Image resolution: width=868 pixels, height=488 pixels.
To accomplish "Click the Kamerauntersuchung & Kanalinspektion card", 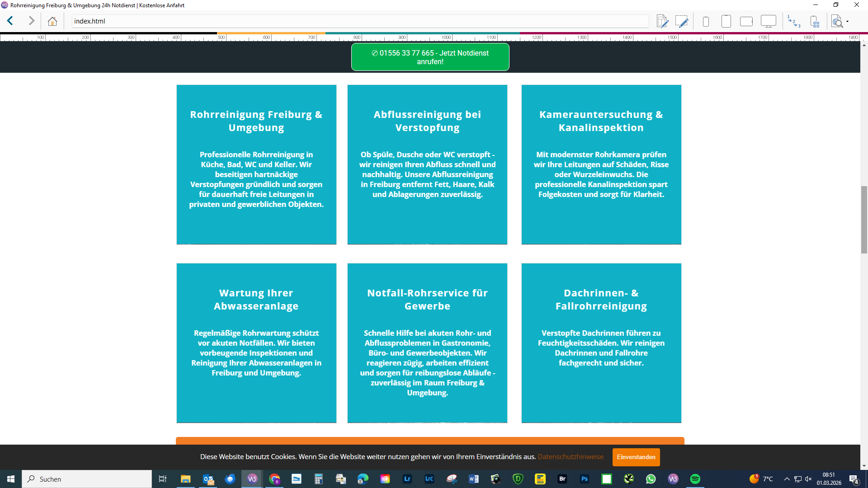I will 601,164.
